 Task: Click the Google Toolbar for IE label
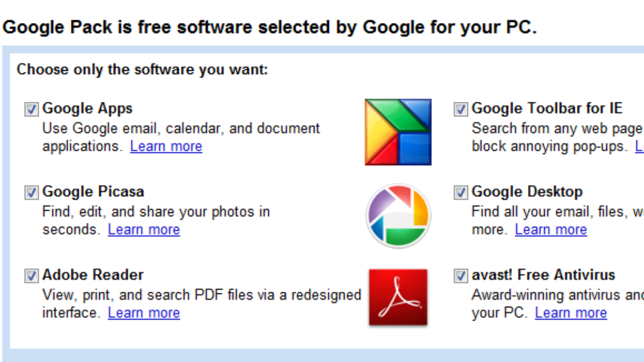[547, 108]
